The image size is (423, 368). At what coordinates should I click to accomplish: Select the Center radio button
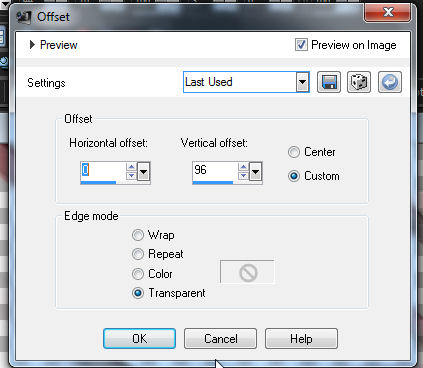point(294,152)
